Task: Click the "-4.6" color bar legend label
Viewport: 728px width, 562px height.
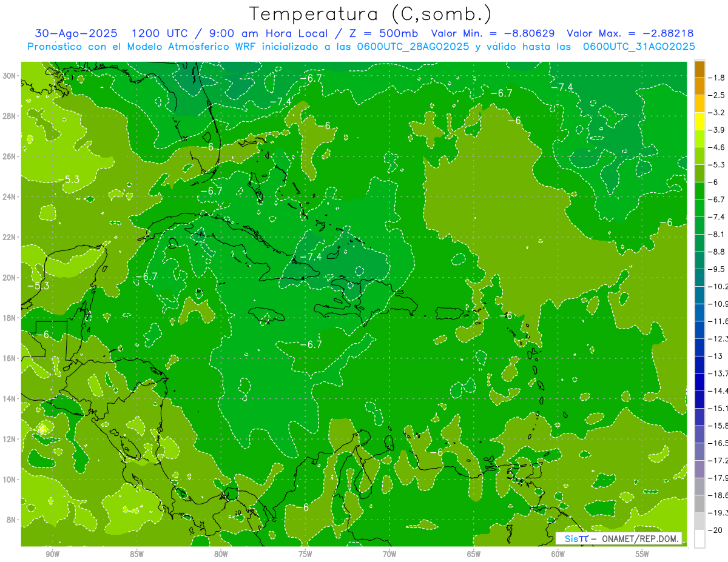Action: 718,147
